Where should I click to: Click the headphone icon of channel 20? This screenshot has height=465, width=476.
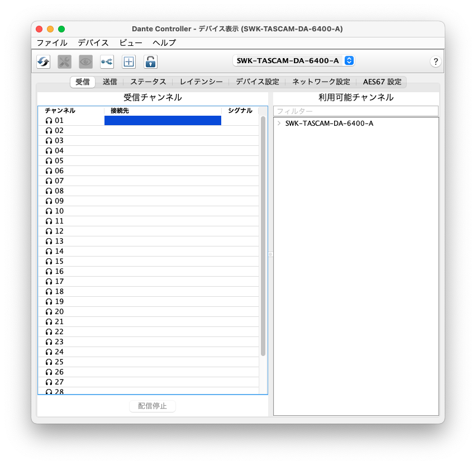49,312
